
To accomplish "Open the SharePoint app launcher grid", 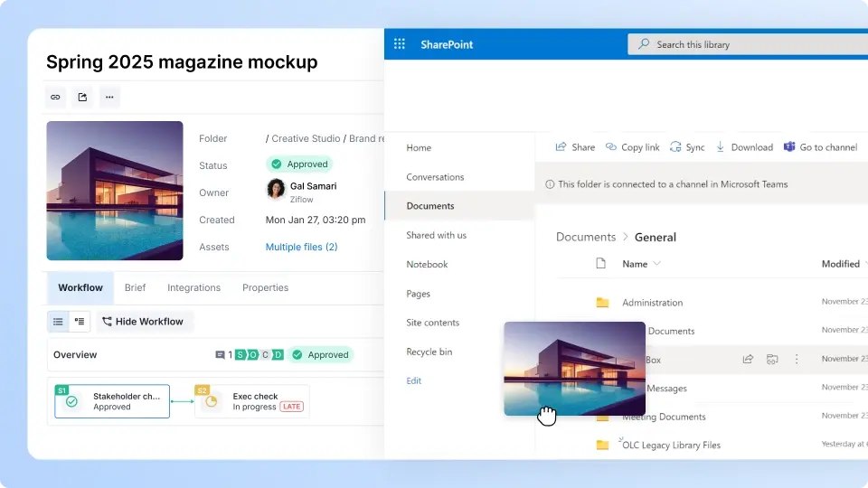I will [x=400, y=44].
